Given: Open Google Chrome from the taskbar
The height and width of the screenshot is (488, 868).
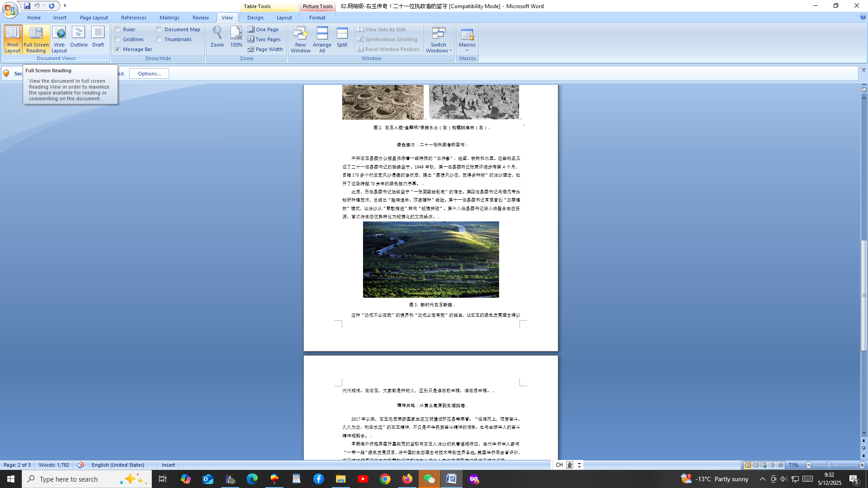Looking at the screenshot, I should [385, 479].
